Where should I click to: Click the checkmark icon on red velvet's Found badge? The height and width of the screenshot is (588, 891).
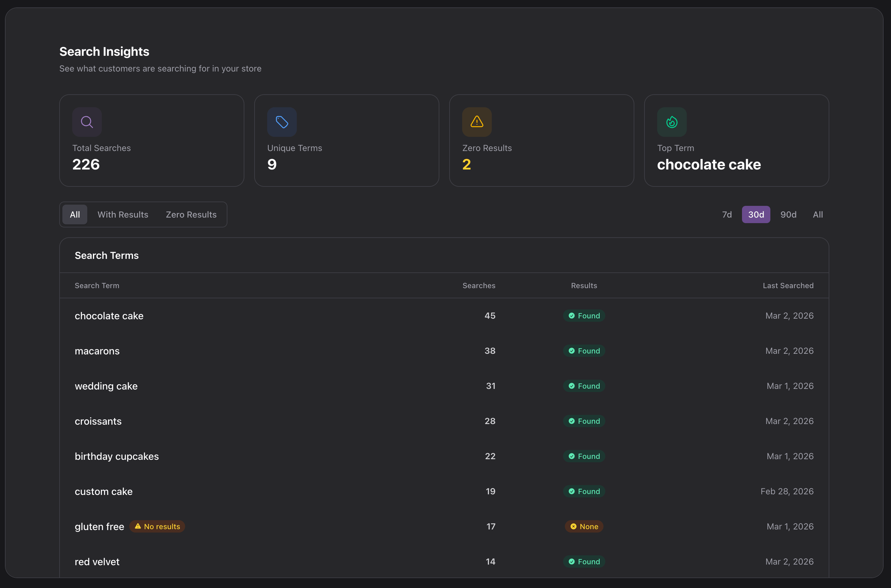[x=572, y=561]
